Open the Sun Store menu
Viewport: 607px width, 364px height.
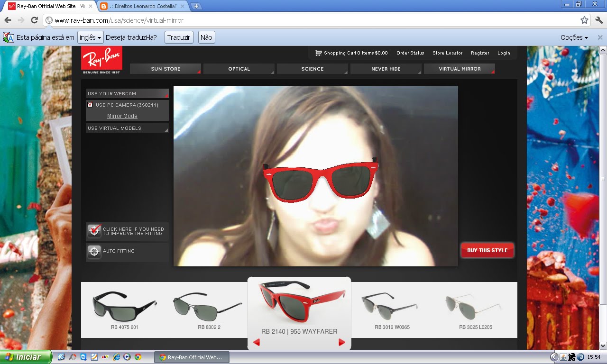(166, 69)
